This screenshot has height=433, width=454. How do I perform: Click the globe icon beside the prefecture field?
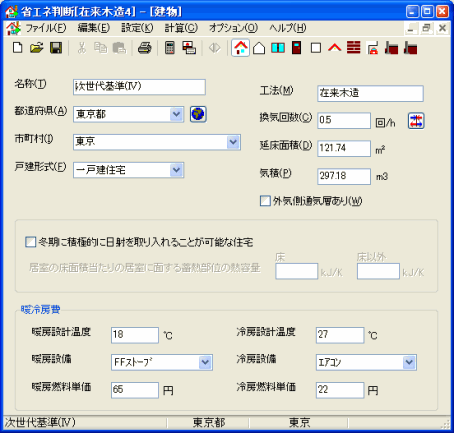point(198,114)
